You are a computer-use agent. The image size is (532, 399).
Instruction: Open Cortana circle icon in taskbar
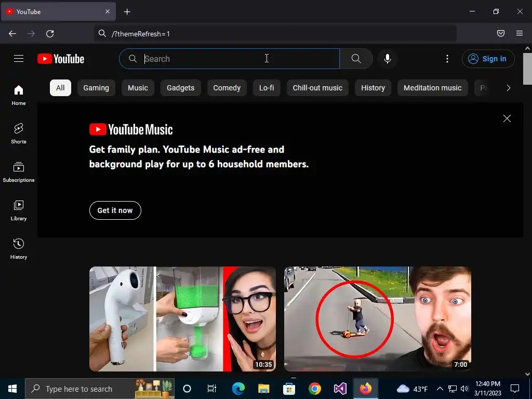point(187,389)
